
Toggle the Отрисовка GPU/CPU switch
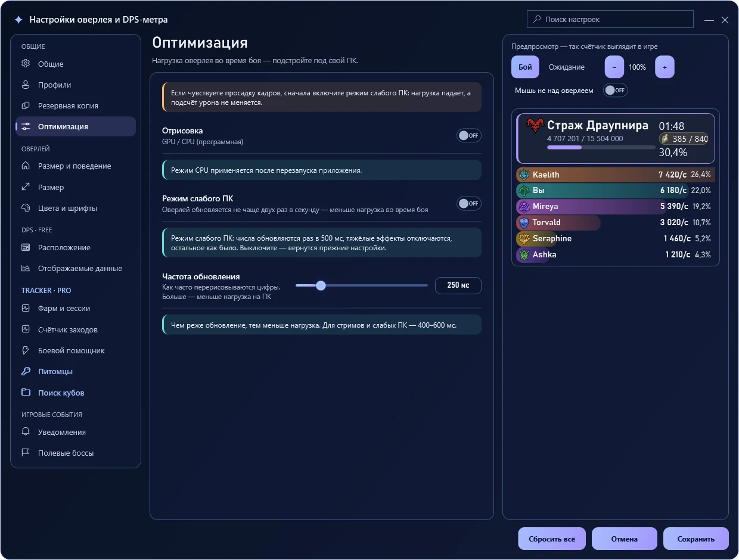click(469, 135)
